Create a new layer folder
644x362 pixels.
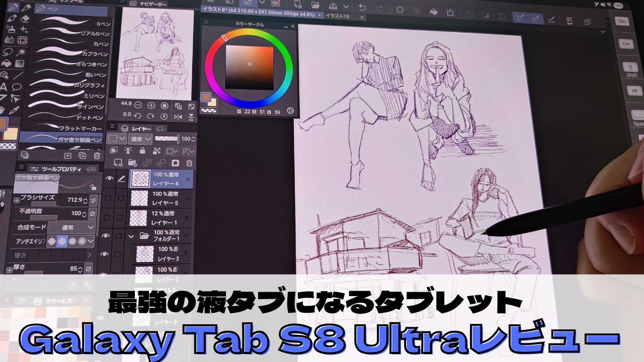tap(132, 162)
